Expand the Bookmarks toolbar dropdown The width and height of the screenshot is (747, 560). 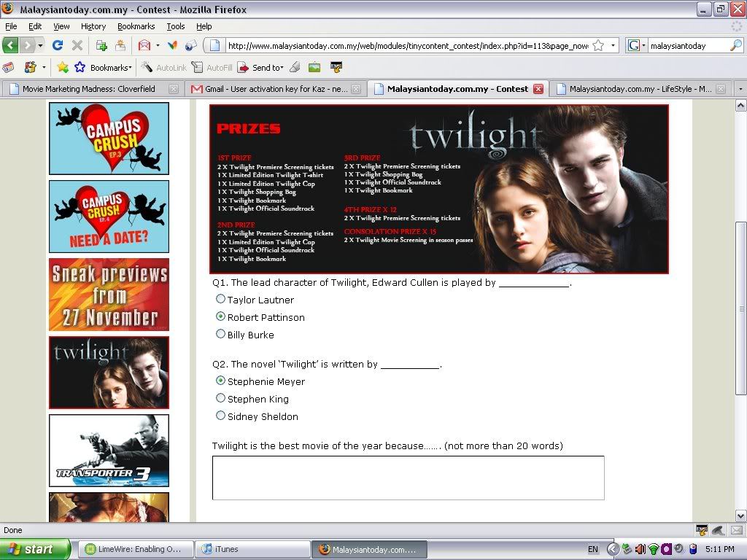pyautogui.click(x=111, y=68)
